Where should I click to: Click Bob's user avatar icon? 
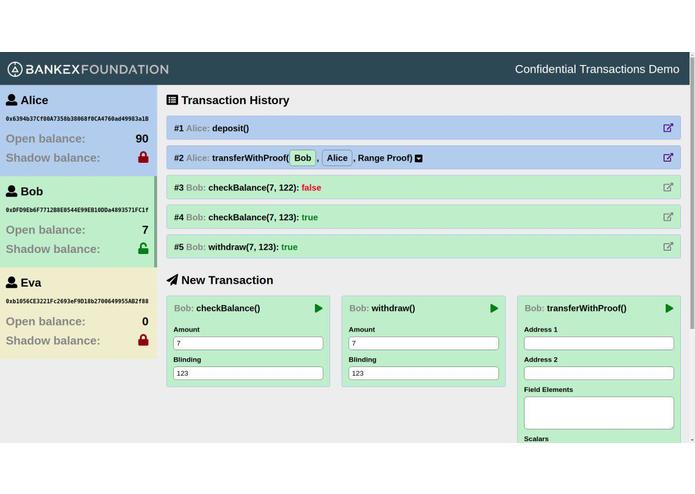12,191
